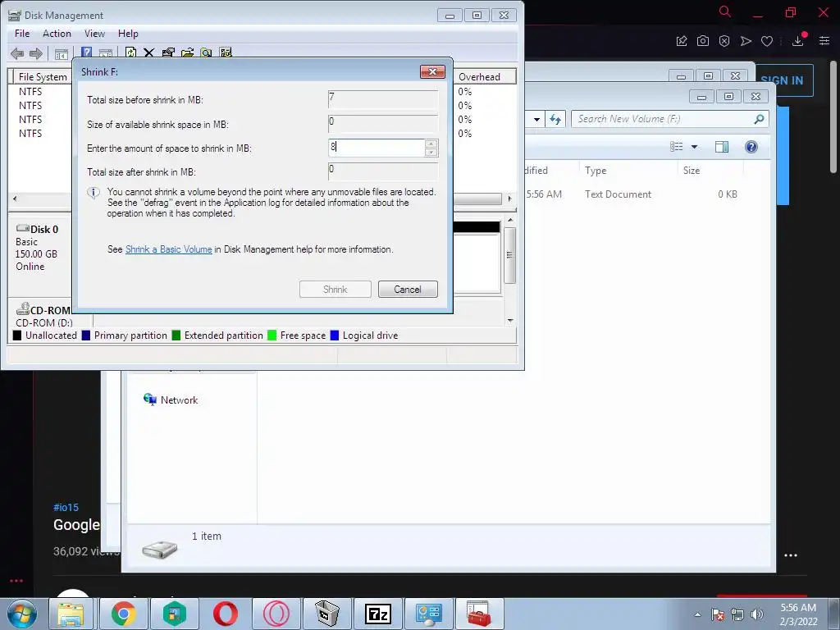This screenshot has height=630, width=840.
Task: Click the Overhead column header
Action: click(x=486, y=76)
